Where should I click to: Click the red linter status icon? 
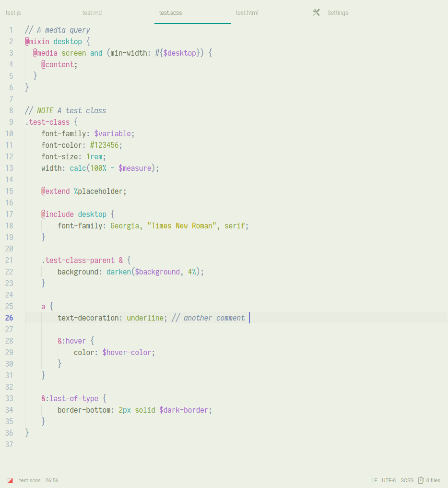[x=10, y=480]
